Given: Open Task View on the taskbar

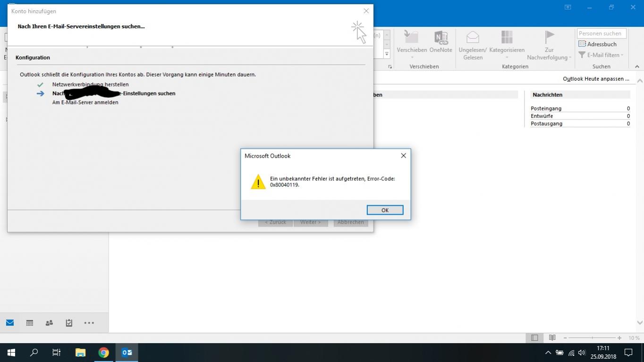Looking at the screenshot, I should click(57, 353).
